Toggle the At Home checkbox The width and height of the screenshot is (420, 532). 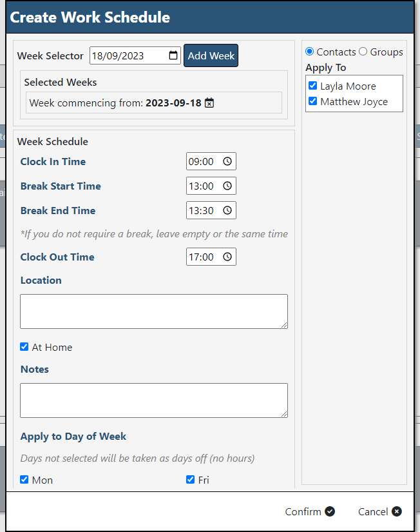click(24, 347)
